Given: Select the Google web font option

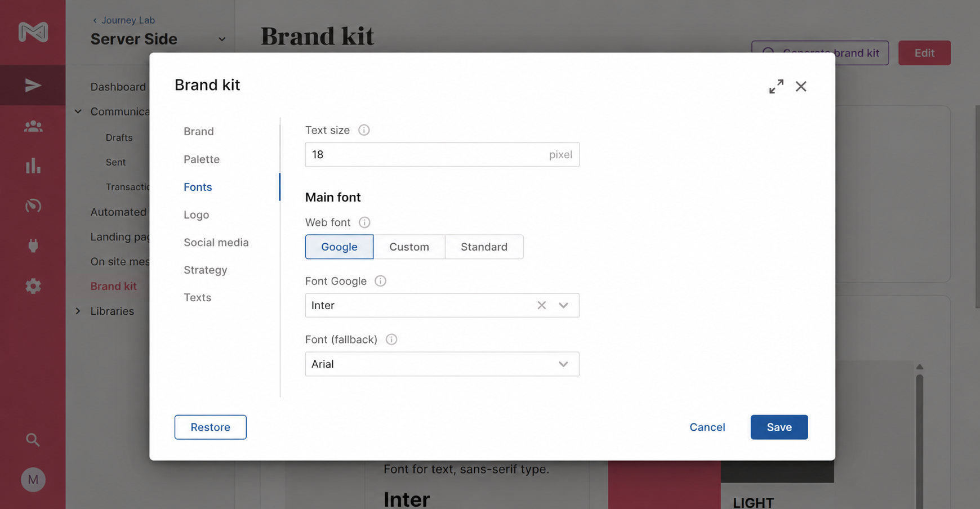Looking at the screenshot, I should click(x=339, y=247).
